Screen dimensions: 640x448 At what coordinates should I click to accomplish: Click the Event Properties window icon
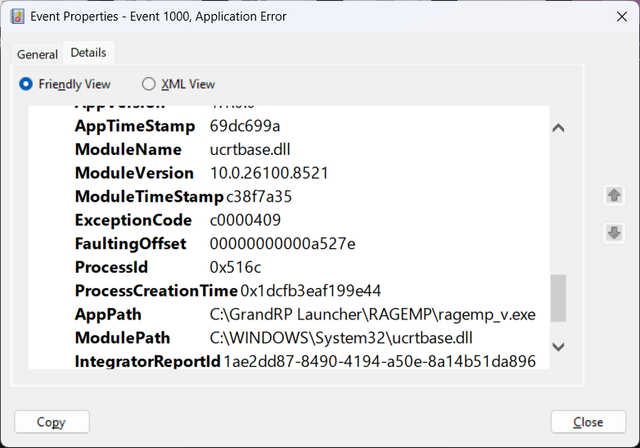(18, 16)
